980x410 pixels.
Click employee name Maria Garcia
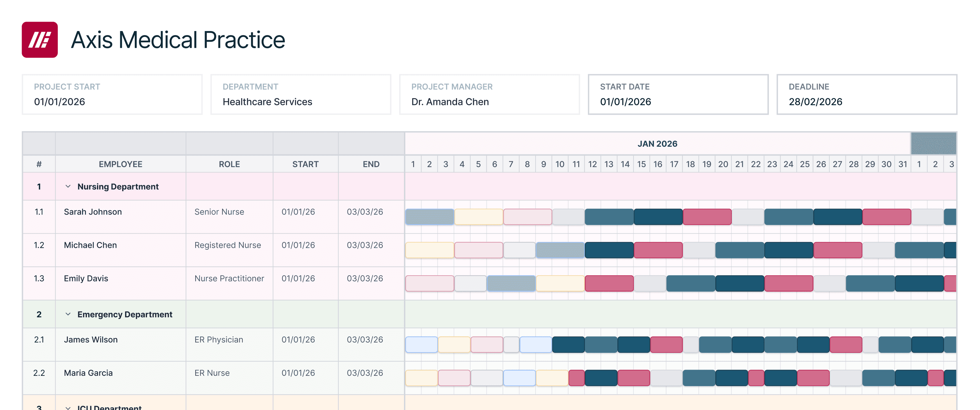click(x=88, y=373)
